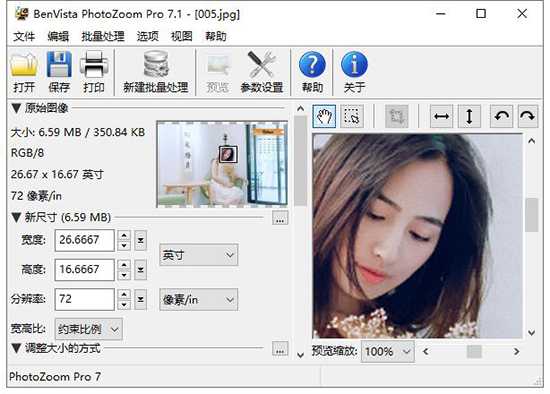Print the image with 打印
Screen dimensions: 550x394
click(x=94, y=72)
